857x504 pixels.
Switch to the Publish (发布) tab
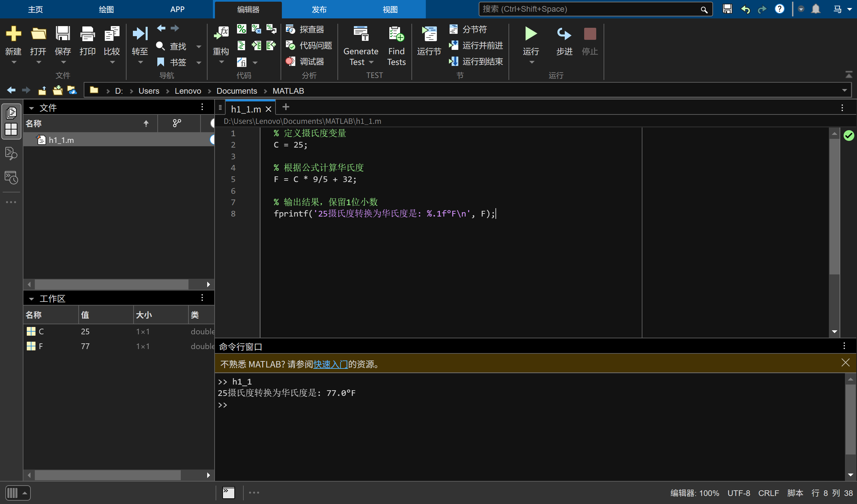point(319,9)
